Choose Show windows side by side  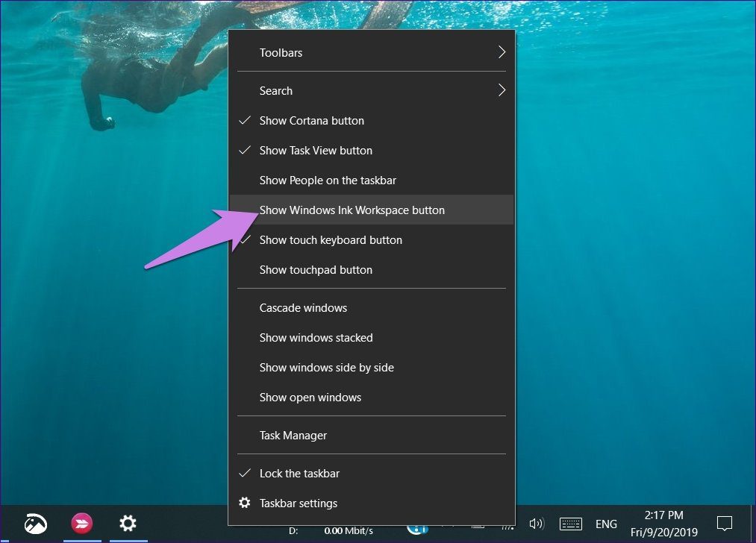point(371,368)
